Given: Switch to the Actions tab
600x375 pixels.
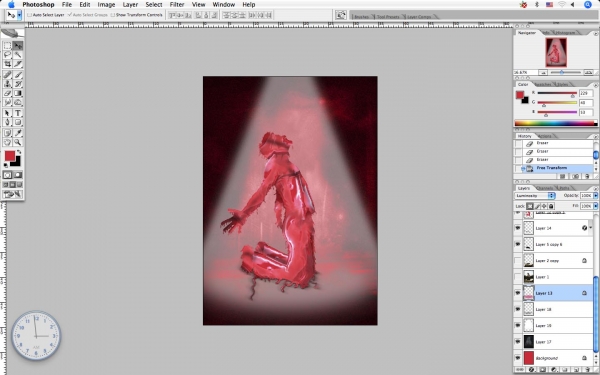Looking at the screenshot, I should tap(545, 136).
